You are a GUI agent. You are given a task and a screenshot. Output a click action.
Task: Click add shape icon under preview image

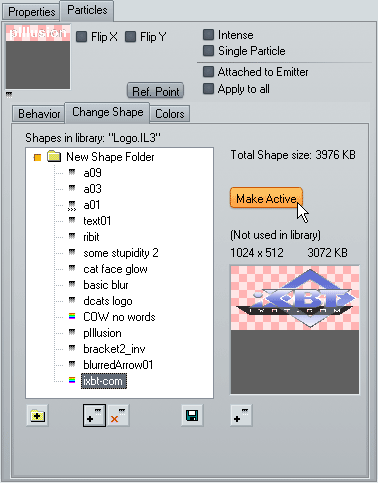click(241, 416)
